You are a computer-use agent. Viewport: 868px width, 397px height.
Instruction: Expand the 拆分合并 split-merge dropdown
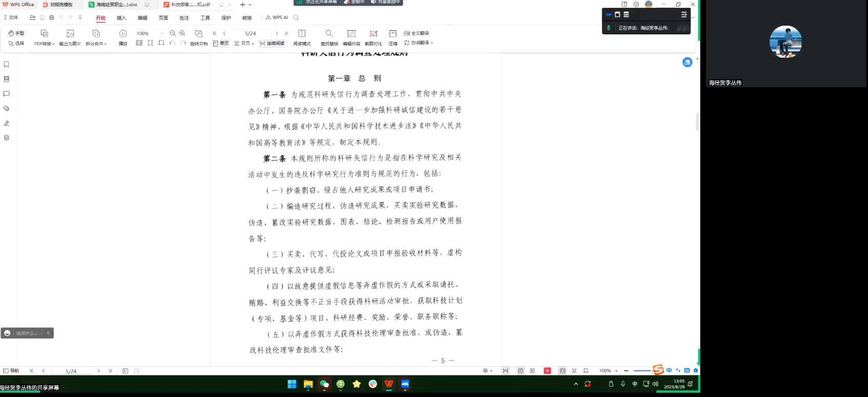click(106, 44)
